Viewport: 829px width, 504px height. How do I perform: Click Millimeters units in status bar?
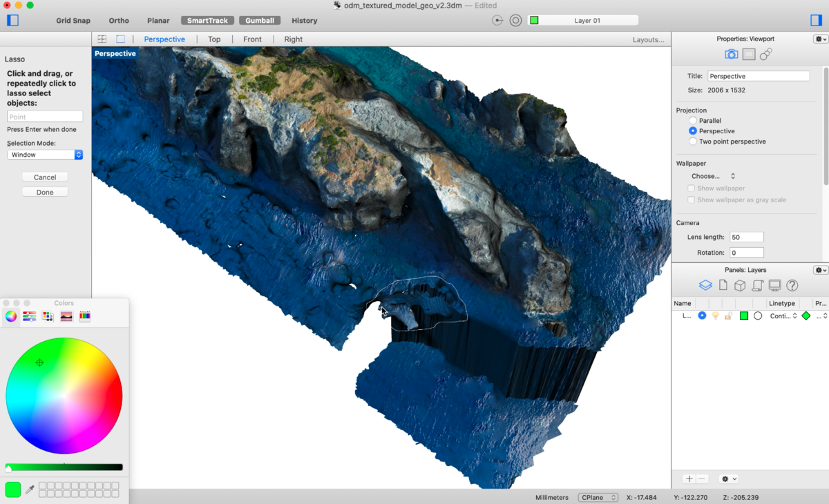tap(551, 497)
